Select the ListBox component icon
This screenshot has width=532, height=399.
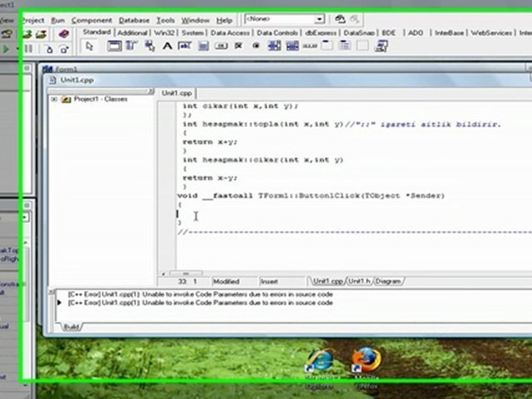click(274, 46)
